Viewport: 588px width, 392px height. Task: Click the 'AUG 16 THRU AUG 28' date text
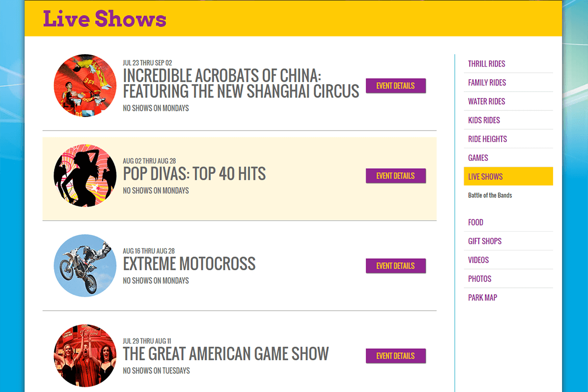pos(149,250)
